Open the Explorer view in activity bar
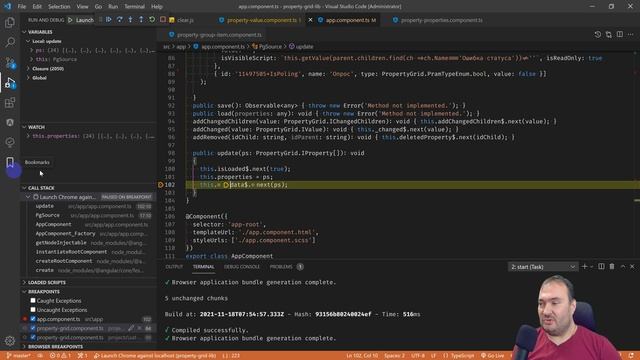This screenshot has height=360, width=640. [x=10, y=22]
